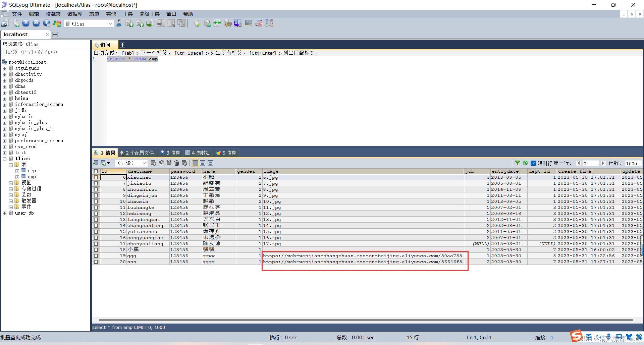Open the tlias database dropdown in toolbar

tap(110, 23)
